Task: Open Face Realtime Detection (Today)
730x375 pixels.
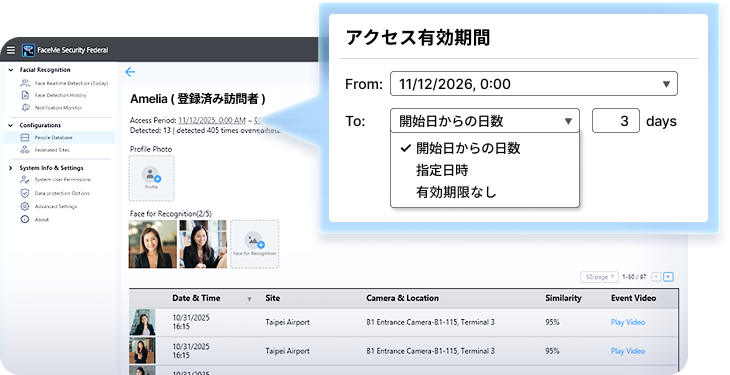Action: click(71, 83)
